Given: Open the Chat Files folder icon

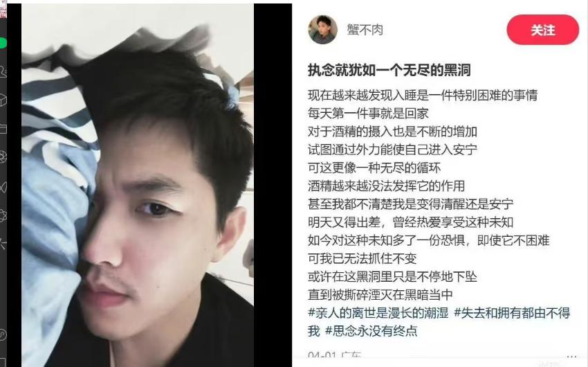Looking at the screenshot, I should click(x=3, y=129).
